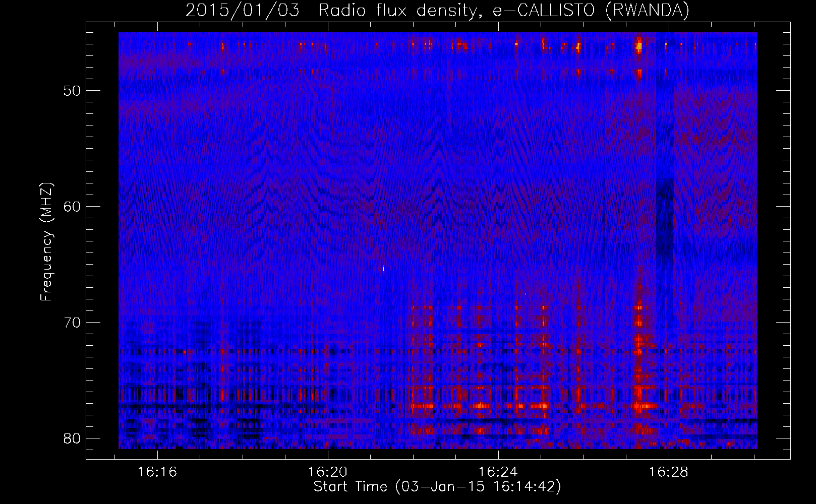Select the date 2015/01/03 in the title
Image resolution: width=816 pixels, height=504 pixels.
(x=243, y=10)
